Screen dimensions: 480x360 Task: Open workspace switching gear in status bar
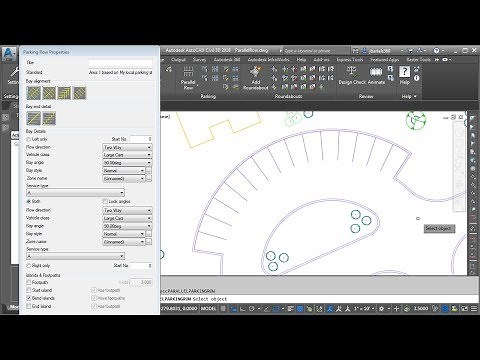[x=382, y=309]
